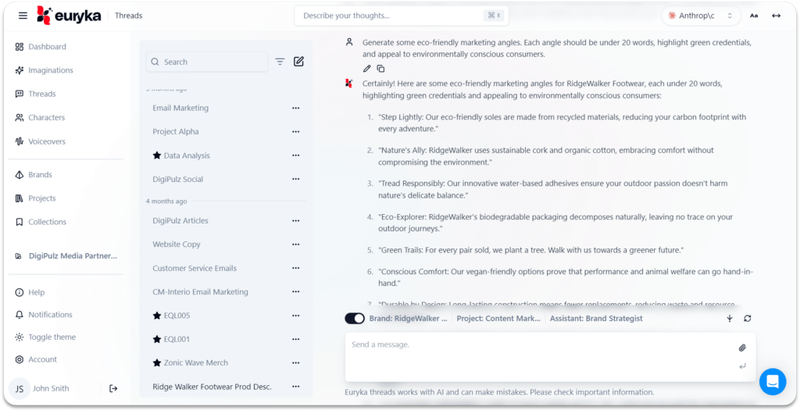
Task: Open Dashboard in the sidebar
Action: (41, 46)
